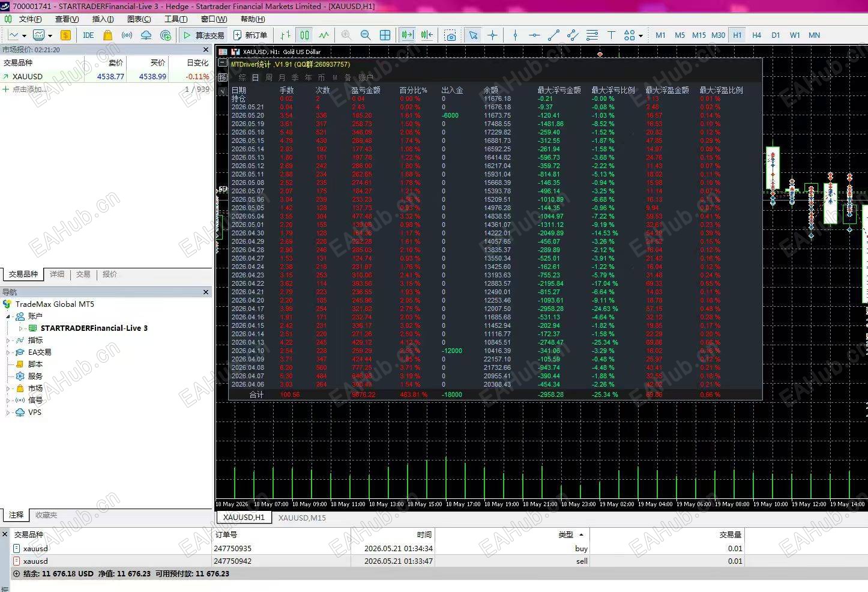Select the M1 timeframe

660,35
